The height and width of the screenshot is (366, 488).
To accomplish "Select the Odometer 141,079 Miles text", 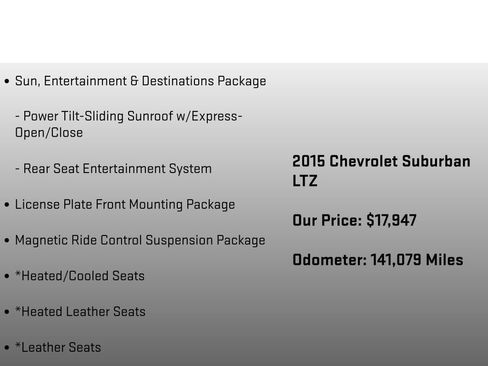I will click(x=378, y=260).
